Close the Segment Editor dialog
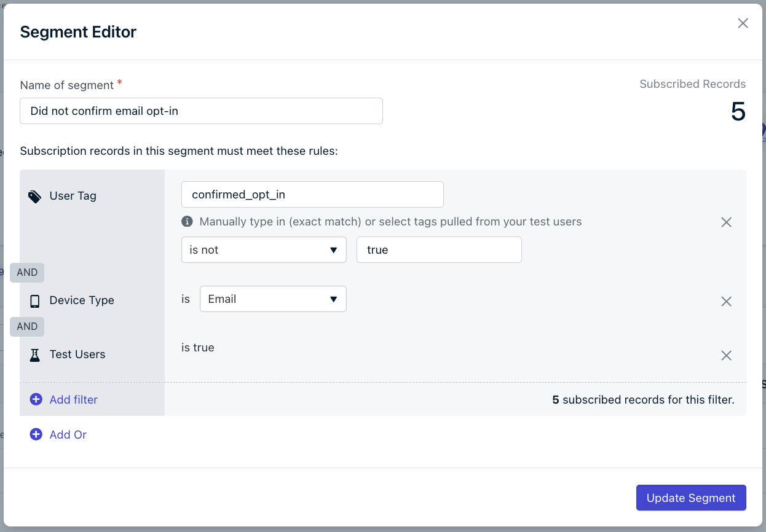 click(743, 23)
